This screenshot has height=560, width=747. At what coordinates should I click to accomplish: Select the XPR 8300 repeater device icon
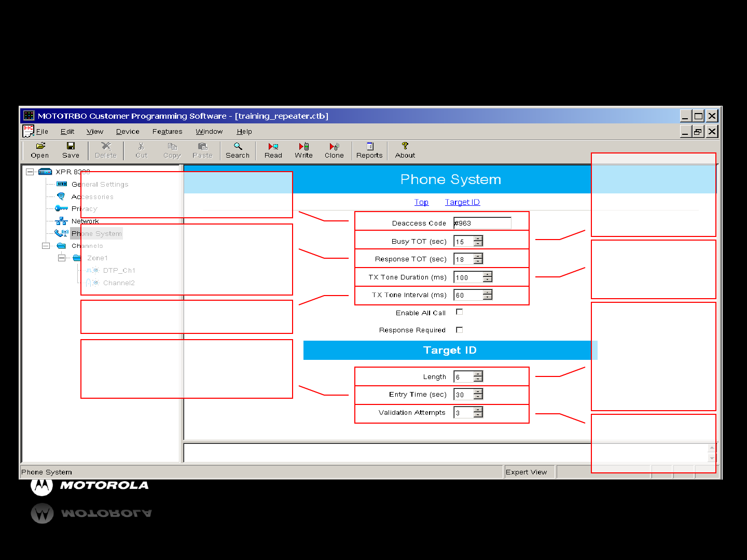45,172
